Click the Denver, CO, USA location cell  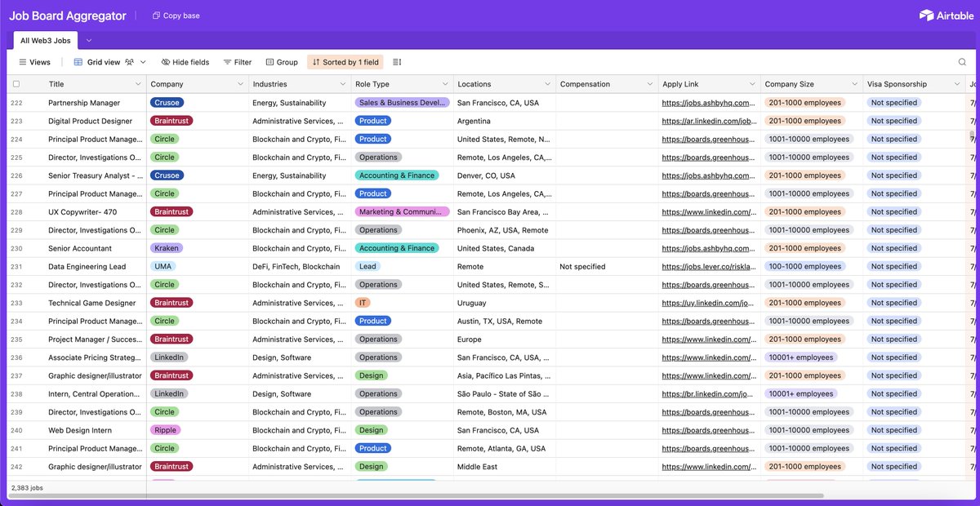[x=505, y=175]
